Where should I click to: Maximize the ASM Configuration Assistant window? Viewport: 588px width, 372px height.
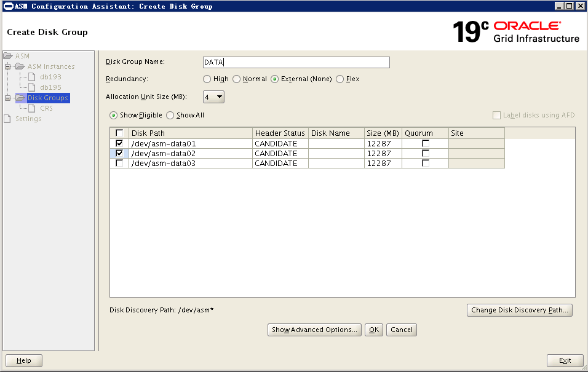pos(570,6)
